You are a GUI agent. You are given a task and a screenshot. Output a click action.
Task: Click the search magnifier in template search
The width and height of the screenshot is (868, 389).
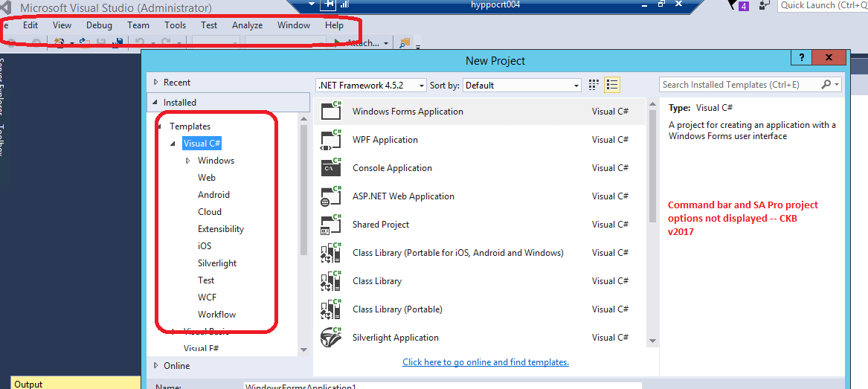(826, 85)
